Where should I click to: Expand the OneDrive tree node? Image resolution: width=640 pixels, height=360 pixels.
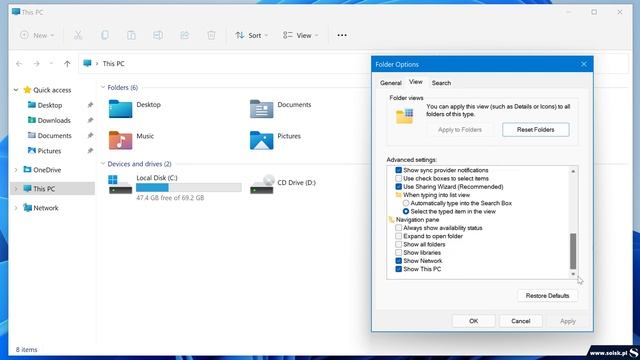click(x=16, y=169)
